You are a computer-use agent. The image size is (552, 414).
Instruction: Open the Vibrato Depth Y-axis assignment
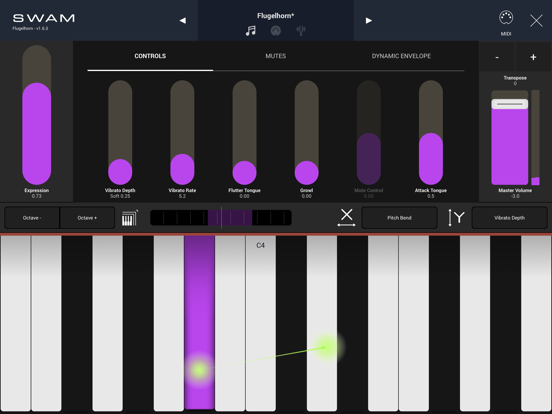pos(509,218)
